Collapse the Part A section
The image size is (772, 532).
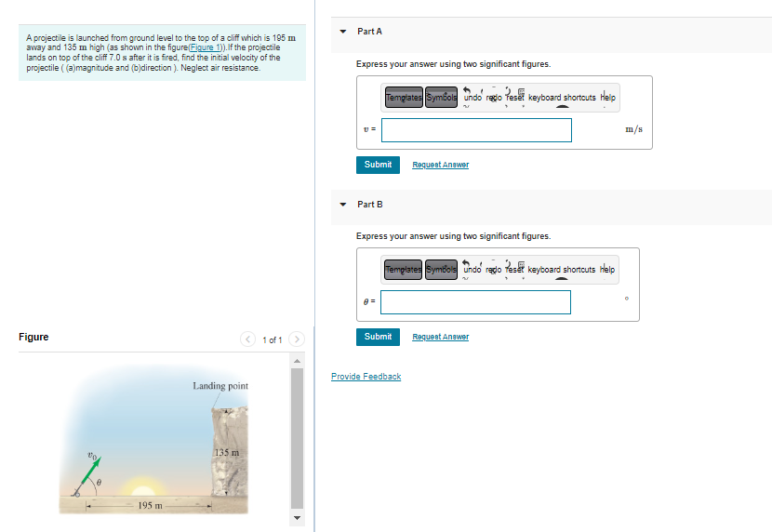(x=343, y=32)
